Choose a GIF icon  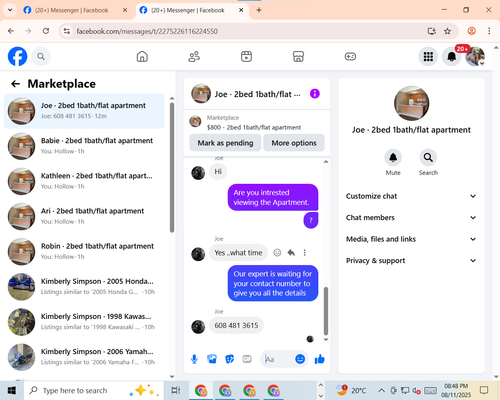click(x=247, y=359)
